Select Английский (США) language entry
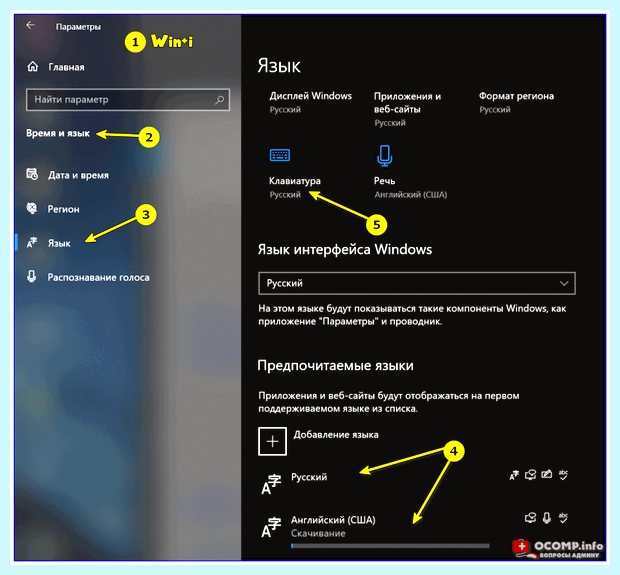This screenshot has height=575, width=620. pos(333,520)
